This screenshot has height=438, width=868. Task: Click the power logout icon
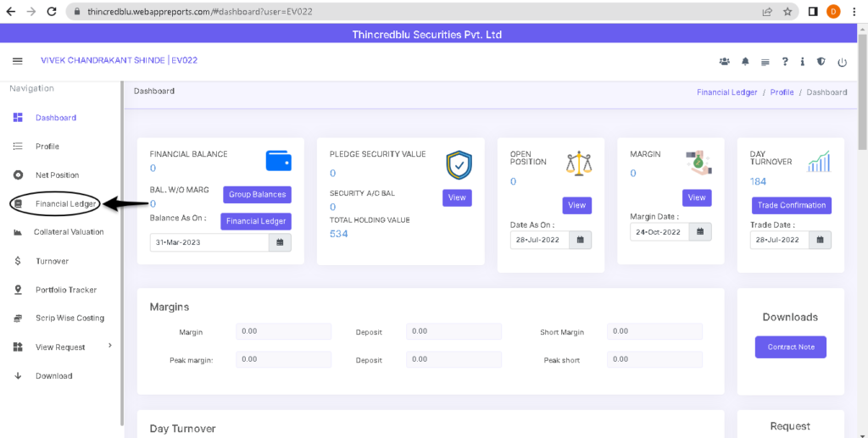842,62
